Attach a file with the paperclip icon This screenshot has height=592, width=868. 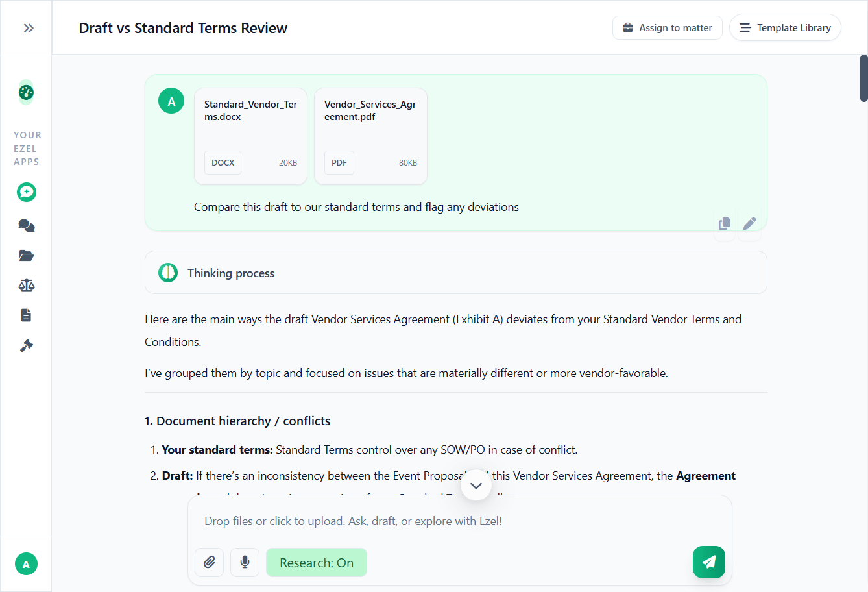[x=209, y=562]
